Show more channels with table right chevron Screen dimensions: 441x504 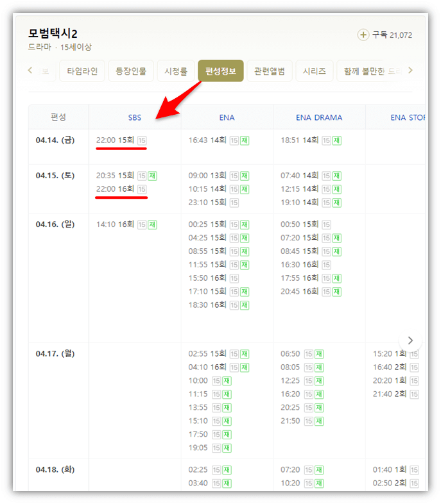point(410,340)
